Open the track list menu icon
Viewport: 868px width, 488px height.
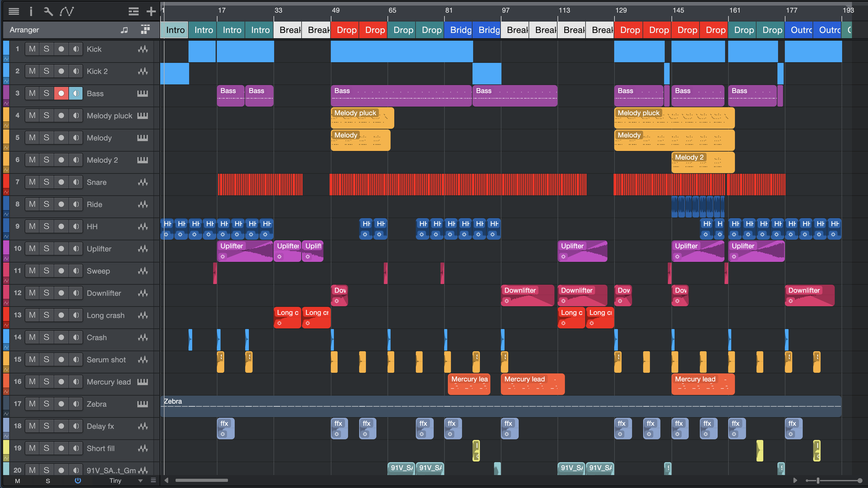[x=14, y=11]
